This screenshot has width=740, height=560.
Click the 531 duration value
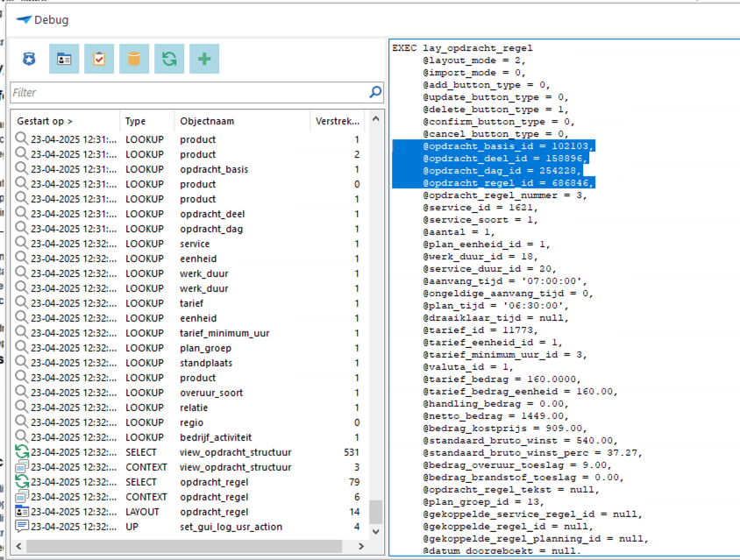[x=352, y=452]
